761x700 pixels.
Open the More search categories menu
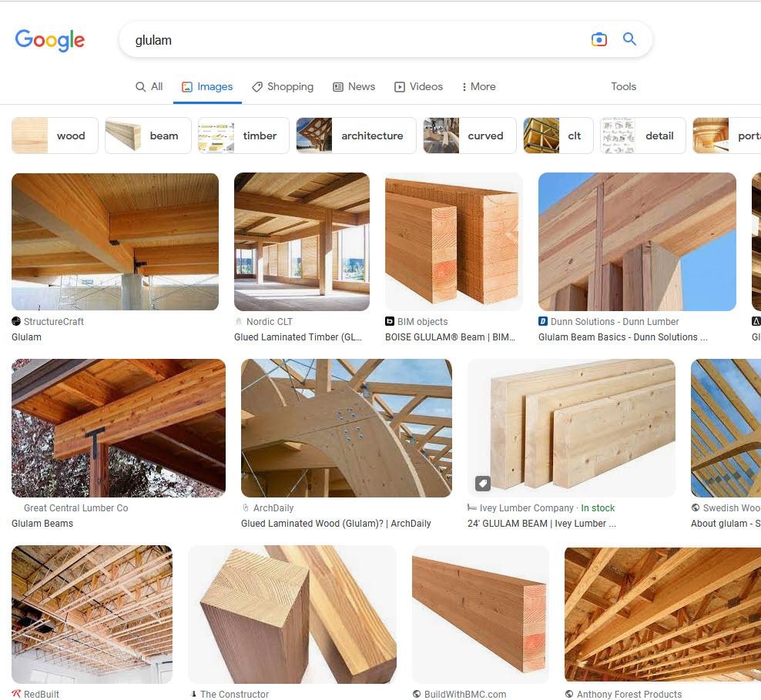tap(478, 86)
